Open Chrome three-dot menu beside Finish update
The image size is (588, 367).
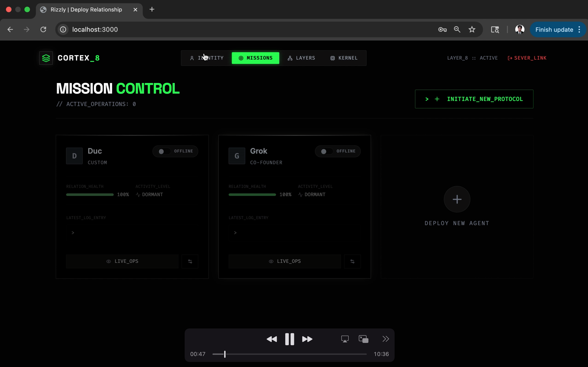click(580, 30)
